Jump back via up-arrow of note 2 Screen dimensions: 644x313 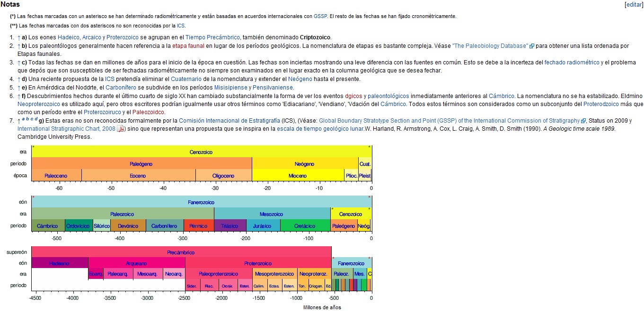(x=19, y=46)
